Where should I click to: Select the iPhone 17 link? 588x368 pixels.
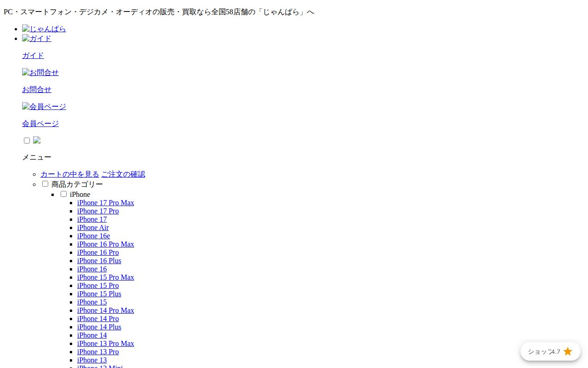(x=92, y=219)
